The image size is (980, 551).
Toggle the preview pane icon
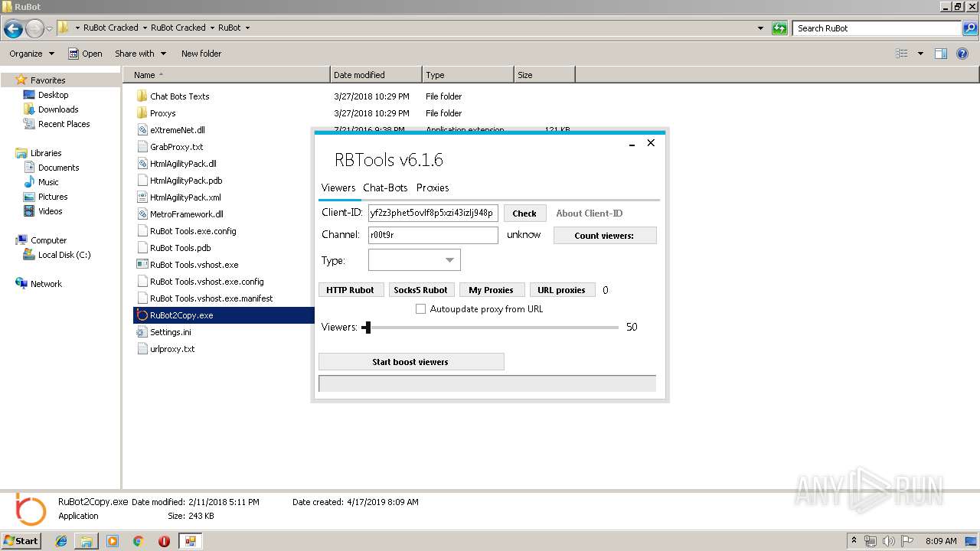pyautogui.click(x=941, y=54)
